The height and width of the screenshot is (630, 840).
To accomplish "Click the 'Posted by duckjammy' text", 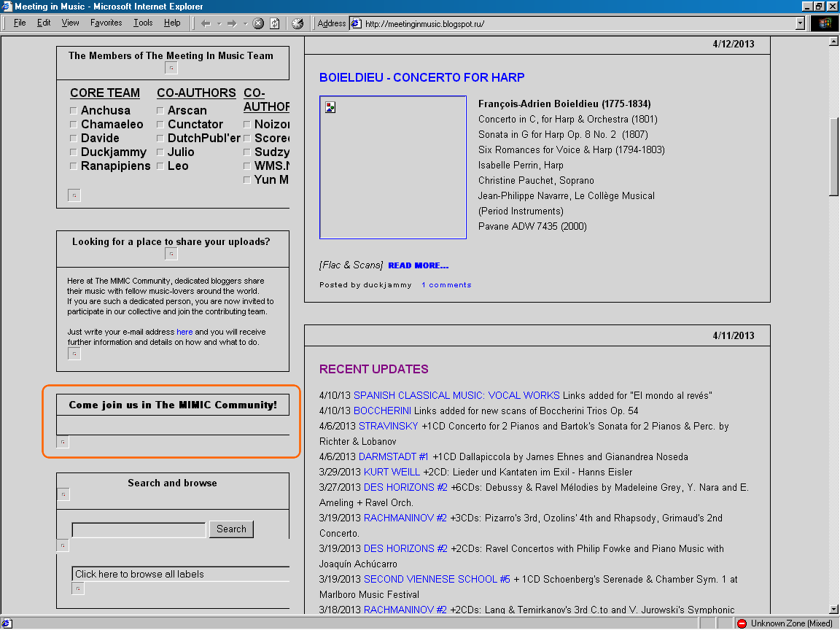I will 365,285.
